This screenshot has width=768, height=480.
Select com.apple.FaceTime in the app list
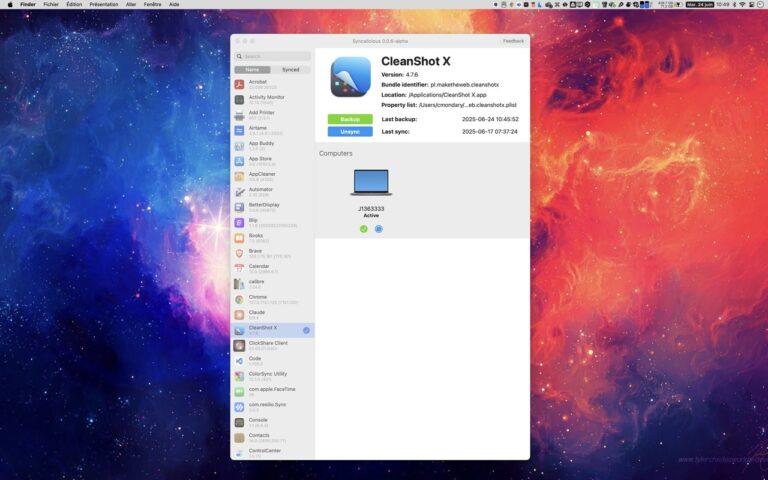(272, 392)
